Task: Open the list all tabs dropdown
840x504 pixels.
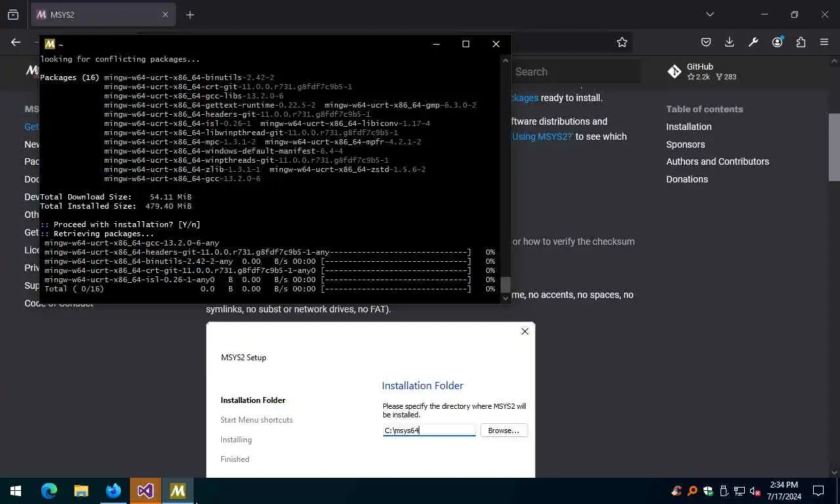Action: [709, 14]
